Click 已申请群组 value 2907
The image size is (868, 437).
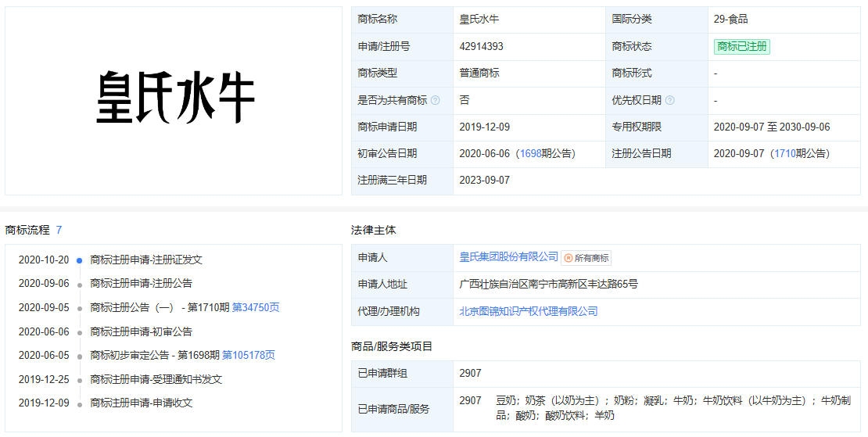click(x=470, y=374)
